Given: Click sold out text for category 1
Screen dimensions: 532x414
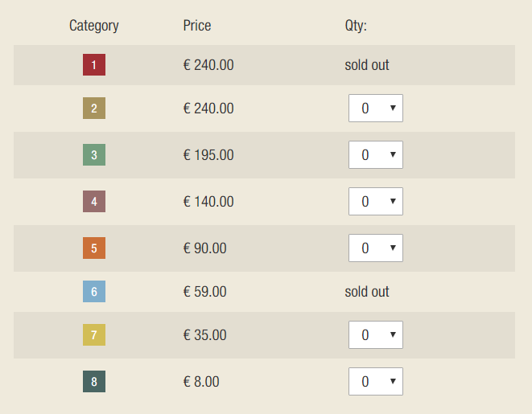Looking at the screenshot, I should pyautogui.click(x=367, y=65).
